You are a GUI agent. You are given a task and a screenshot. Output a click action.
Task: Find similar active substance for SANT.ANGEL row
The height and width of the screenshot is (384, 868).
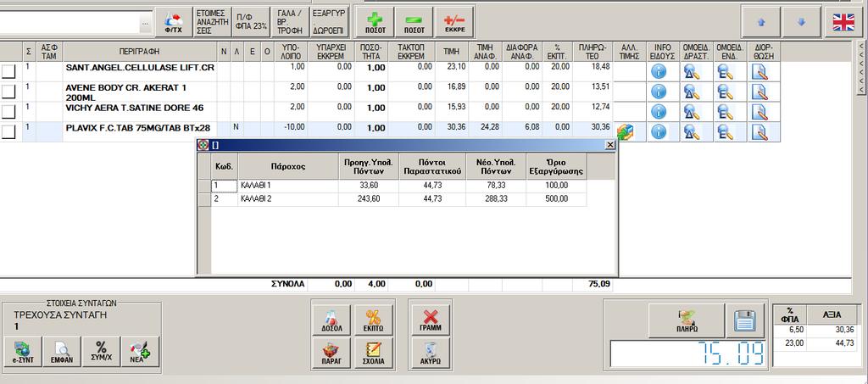pos(692,71)
